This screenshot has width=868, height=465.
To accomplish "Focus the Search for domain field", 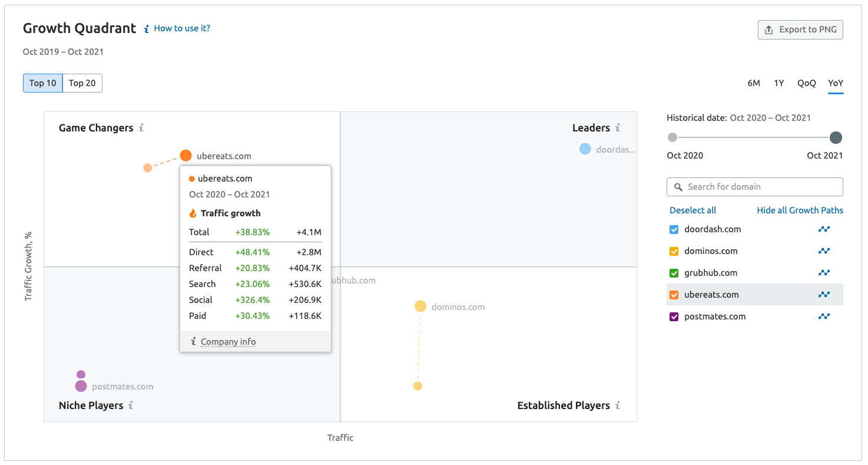I will click(755, 187).
